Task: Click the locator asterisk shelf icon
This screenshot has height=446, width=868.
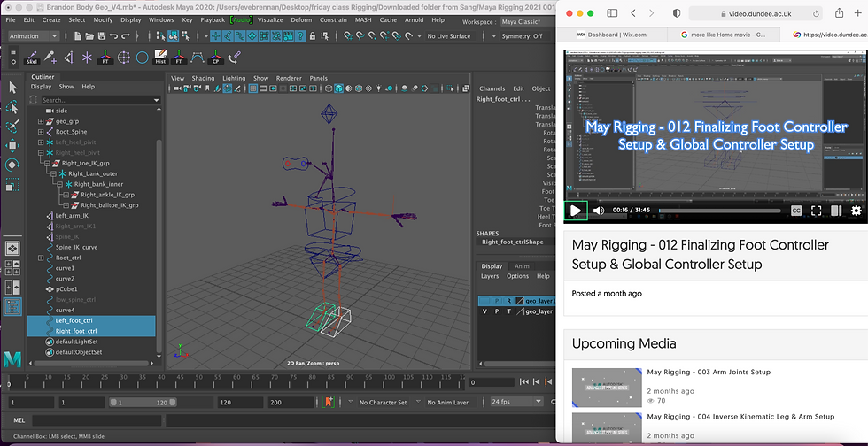Action: [x=87, y=58]
